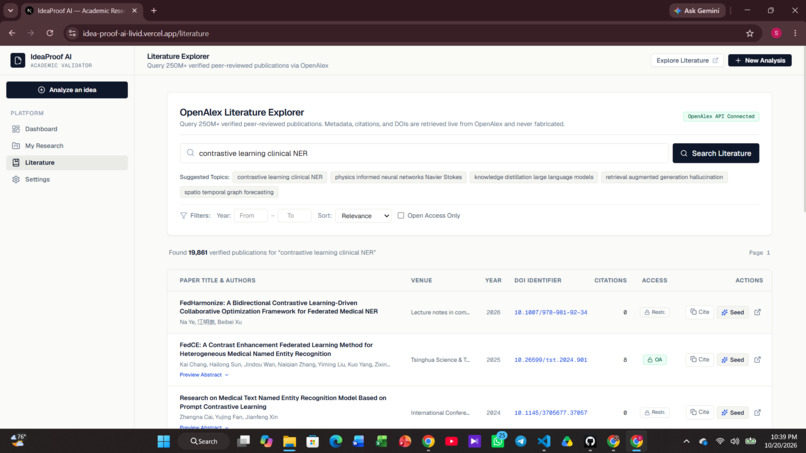
Task: Open YouTube from taskbar
Action: click(451, 441)
